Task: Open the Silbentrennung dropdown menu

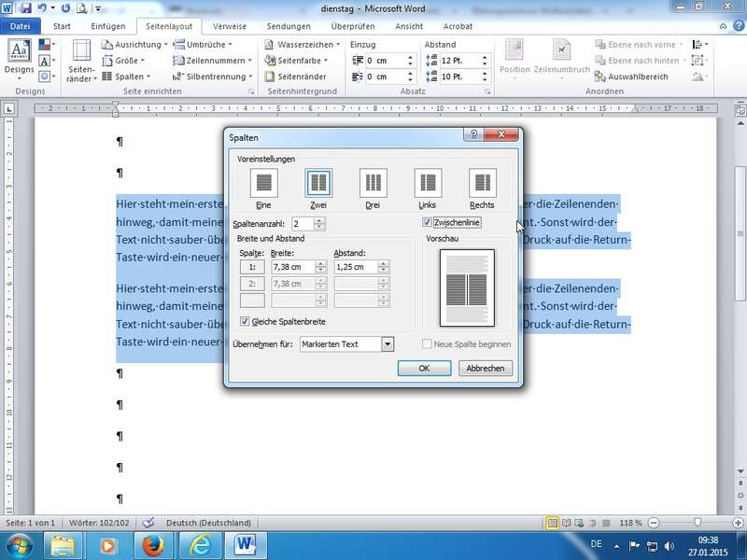Action: pyautogui.click(x=216, y=77)
